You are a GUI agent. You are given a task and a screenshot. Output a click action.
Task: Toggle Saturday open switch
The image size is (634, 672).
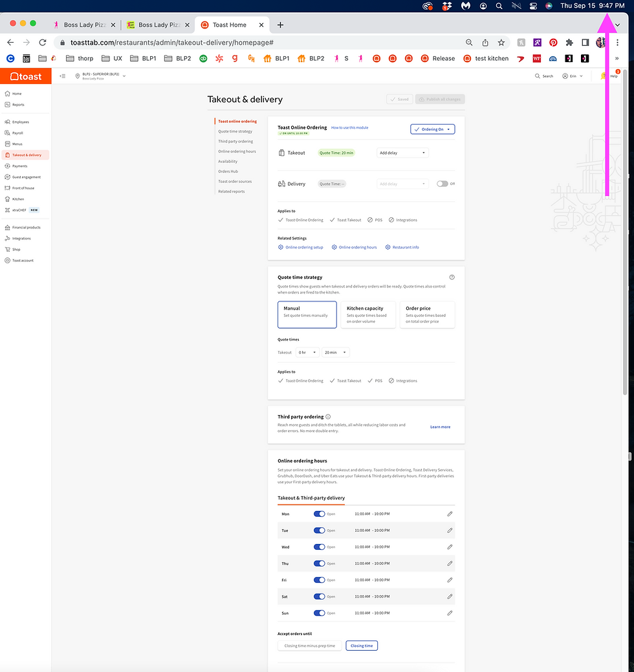point(320,596)
